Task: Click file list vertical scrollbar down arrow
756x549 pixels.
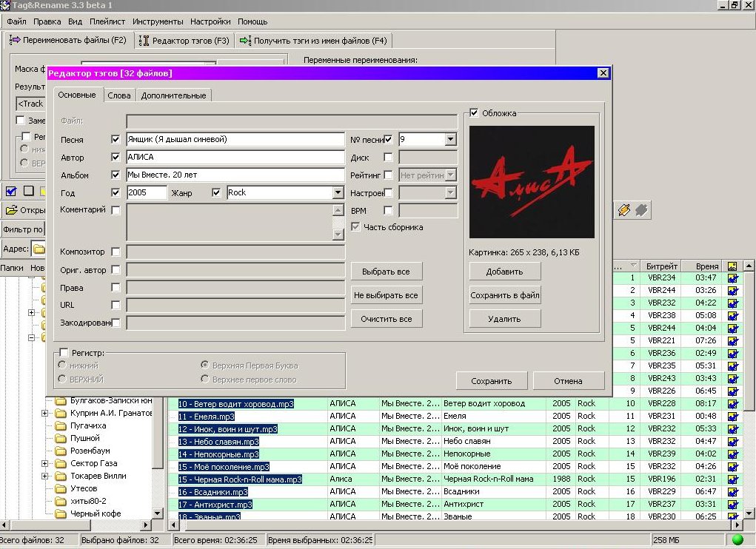Action: (749, 513)
